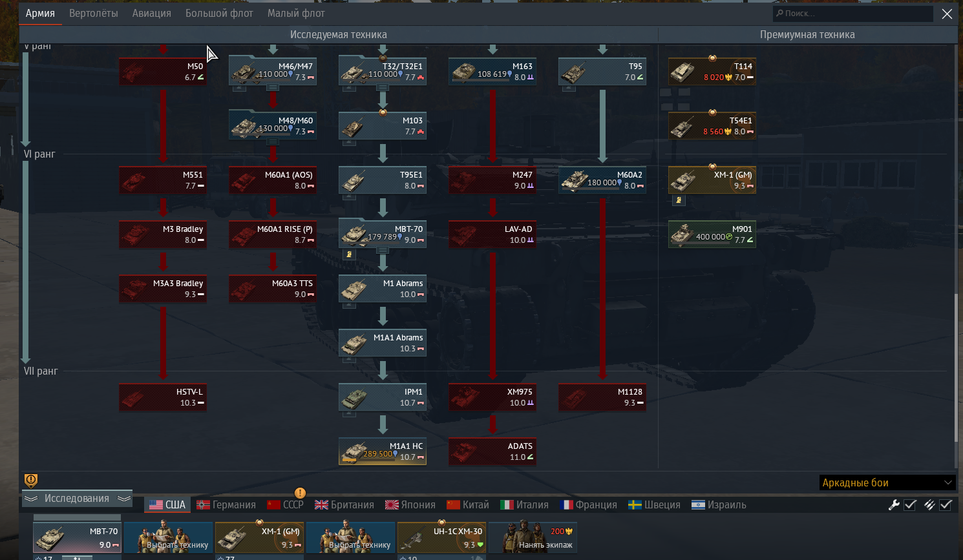
Task: Open the Аркадные бои game mode dropdown
Action: click(x=887, y=482)
